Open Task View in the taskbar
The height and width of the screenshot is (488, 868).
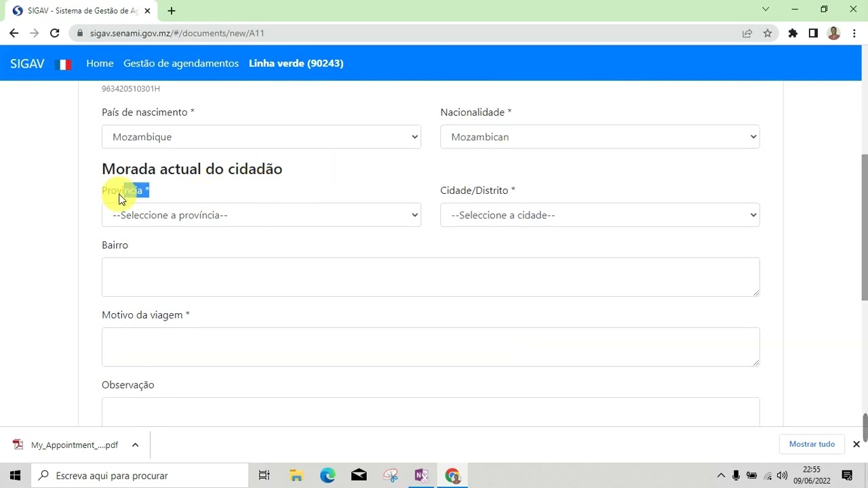(x=264, y=475)
